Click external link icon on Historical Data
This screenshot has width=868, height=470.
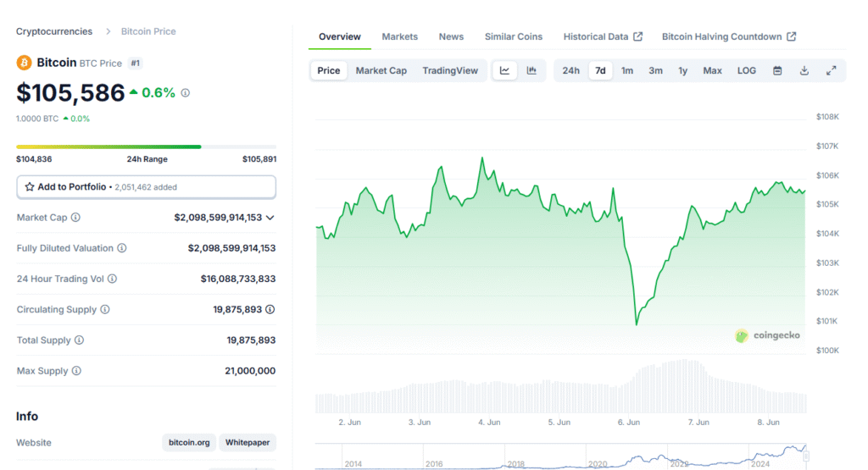click(x=637, y=36)
